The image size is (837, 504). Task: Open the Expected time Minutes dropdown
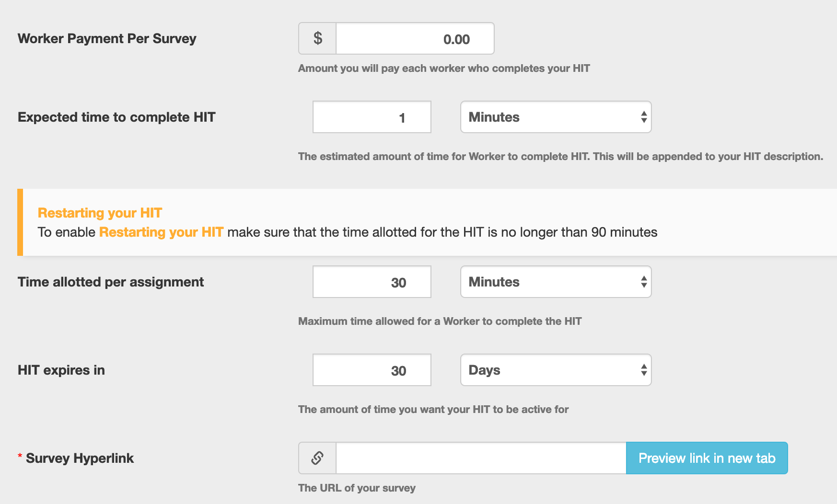pyautogui.click(x=556, y=117)
